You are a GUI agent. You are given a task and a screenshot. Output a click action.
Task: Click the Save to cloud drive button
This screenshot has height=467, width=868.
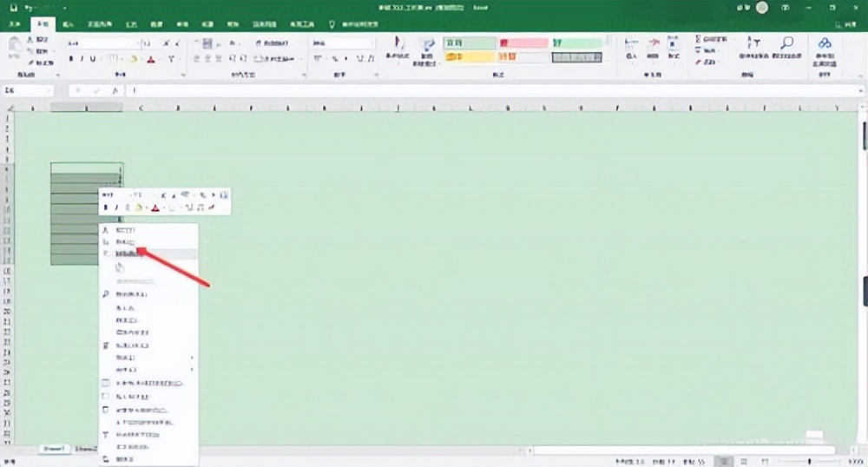click(825, 51)
